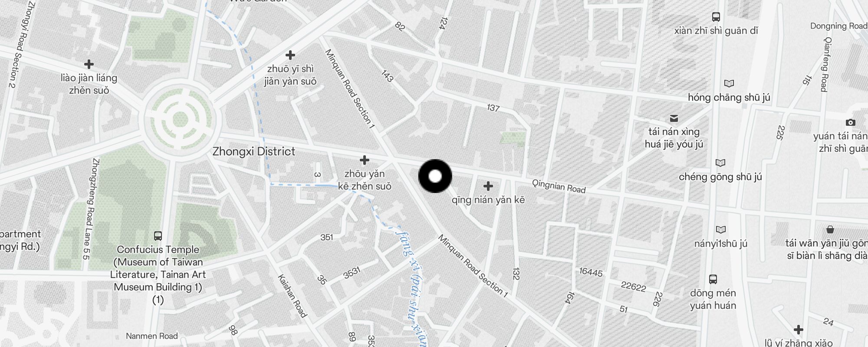Select the book icon above nányi1shū jú
Image resolution: width=868 pixels, height=347 pixels.
(721, 229)
